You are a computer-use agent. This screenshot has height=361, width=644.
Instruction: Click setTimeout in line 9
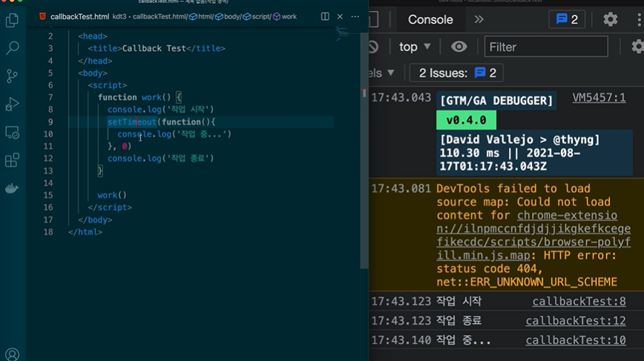pos(132,122)
